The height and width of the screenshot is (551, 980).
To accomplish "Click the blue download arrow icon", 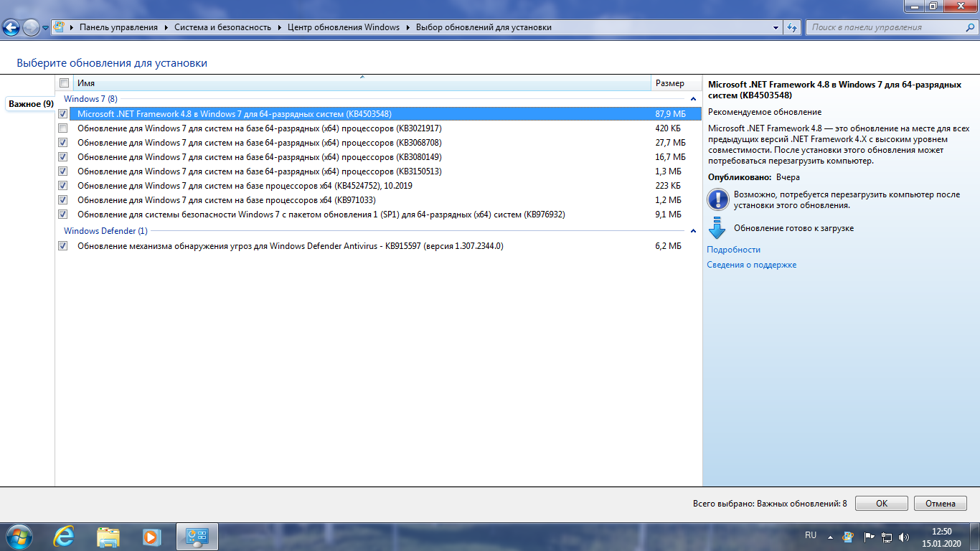I will [717, 228].
